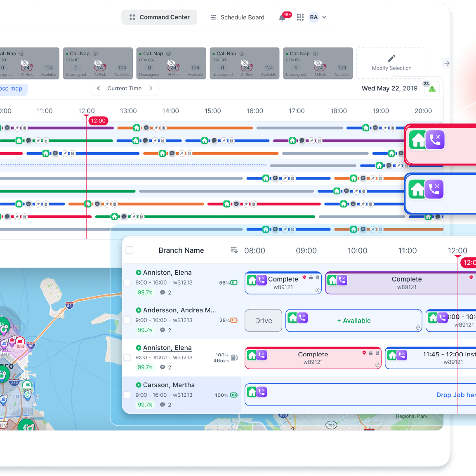Open the underlined Anniston, Elena link
476x476 pixels.
167,348
